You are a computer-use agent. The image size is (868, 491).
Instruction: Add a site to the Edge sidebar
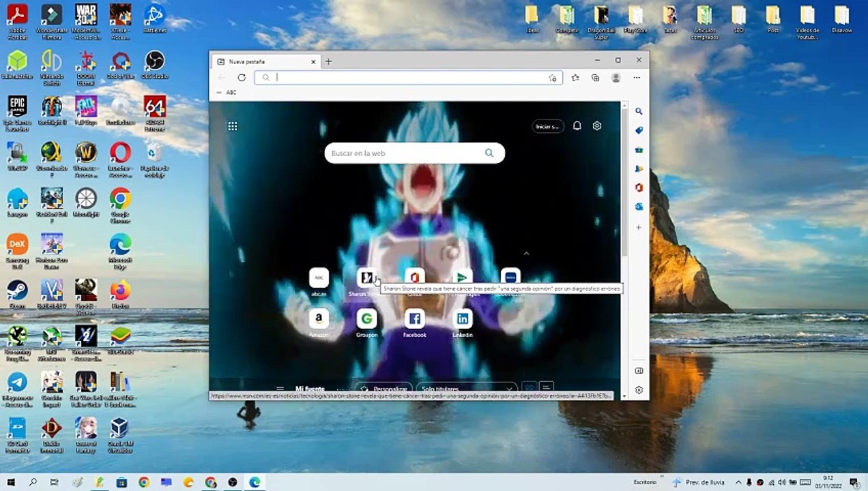click(639, 227)
